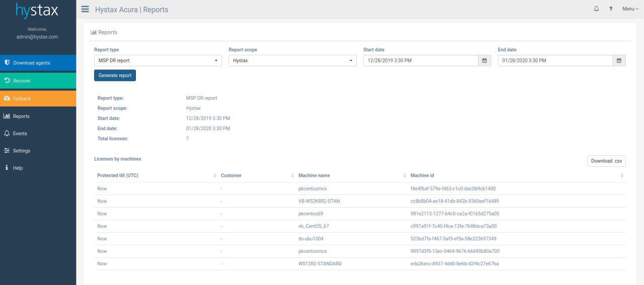The height and width of the screenshot is (285, 644).
Task: Click machine id 523bd7fa-f467-5af5-ef5a-58e223697349
Action: 453,239
